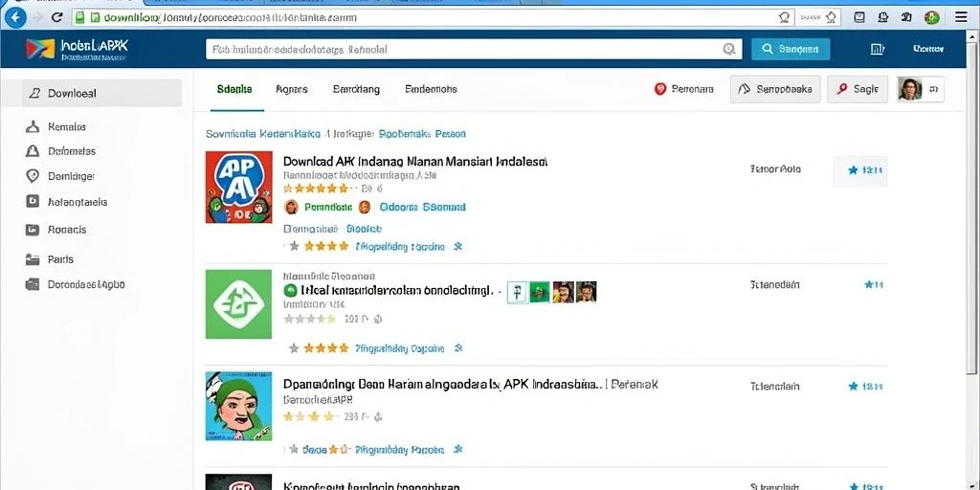Open the Endemonhs tab

(432, 89)
